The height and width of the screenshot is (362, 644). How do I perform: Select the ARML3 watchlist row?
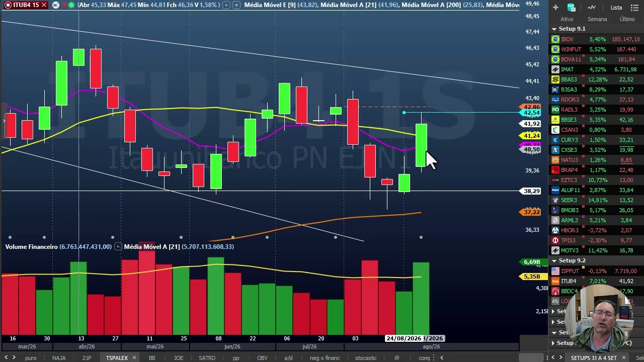click(596, 220)
